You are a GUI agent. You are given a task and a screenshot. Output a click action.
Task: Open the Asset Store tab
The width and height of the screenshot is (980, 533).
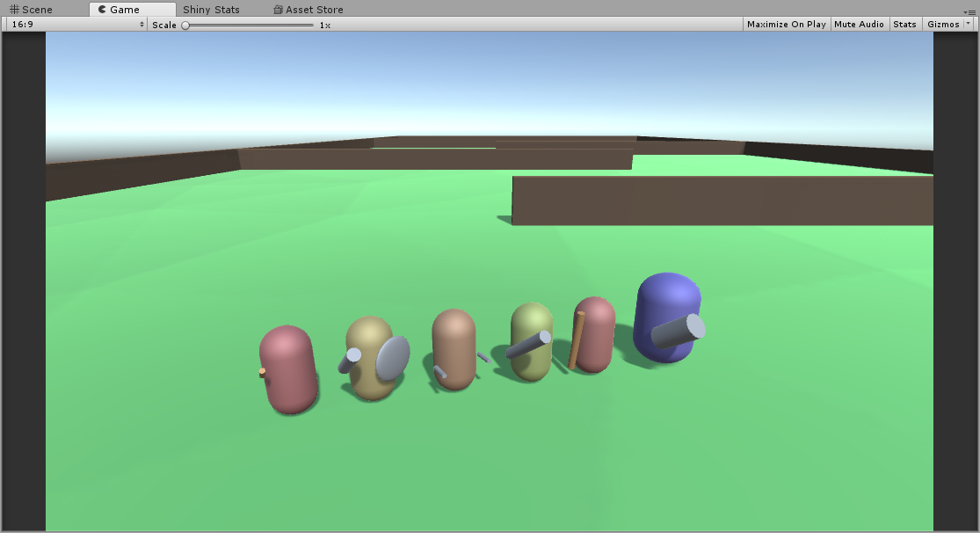pos(308,10)
